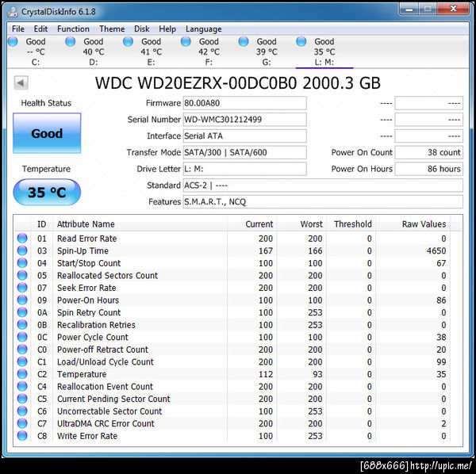476x474 pixels.
Task: Click the ID column header
Action: click(x=41, y=224)
